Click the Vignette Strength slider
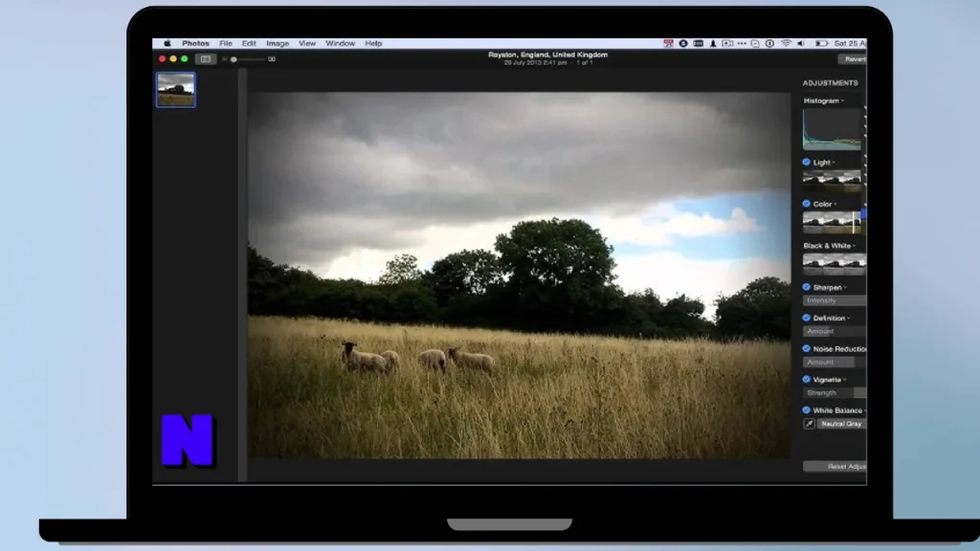This screenshot has width=980, height=551. point(835,393)
